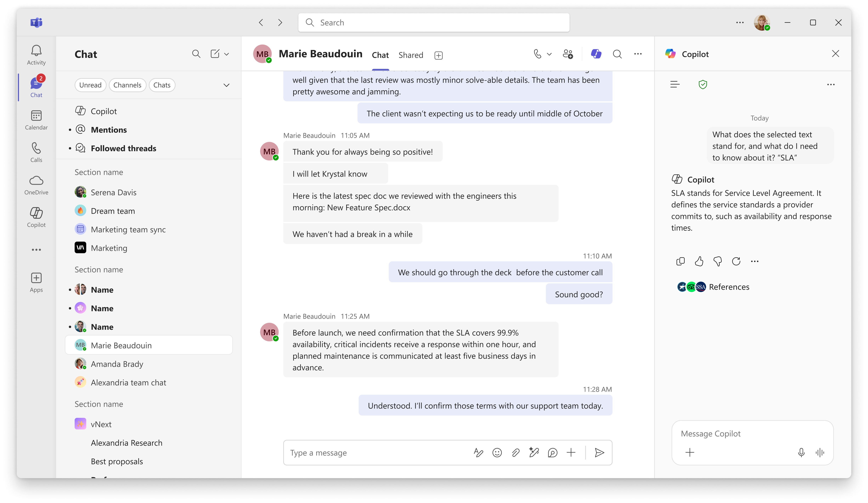Open Calls in the app rail
The width and height of the screenshot is (868, 503).
[36, 152]
